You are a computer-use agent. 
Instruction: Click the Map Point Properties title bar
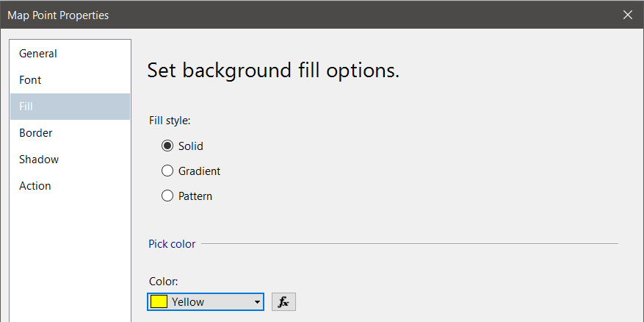pyautogui.click(x=294, y=15)
